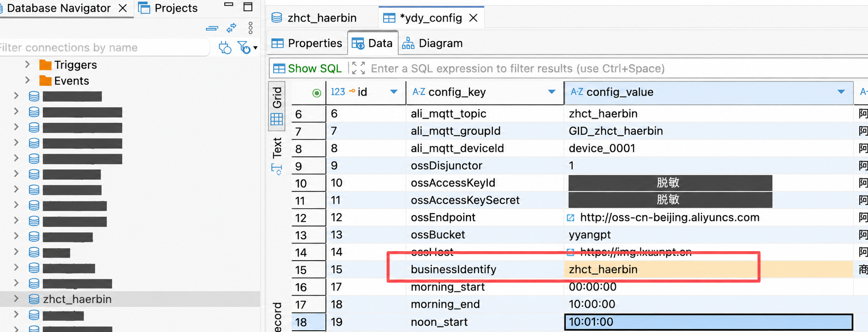This screenshot has width=868, height=332.
Task: Click the open link icon beside ossEndpoint URL
Action: pyautogui.click(x=571, y=218)
